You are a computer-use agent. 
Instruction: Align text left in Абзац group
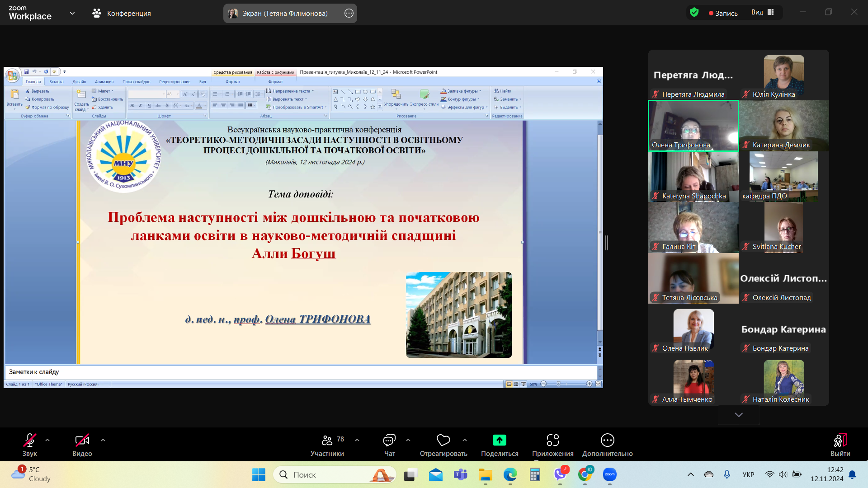pyautogui.click(x=215, y=105)
